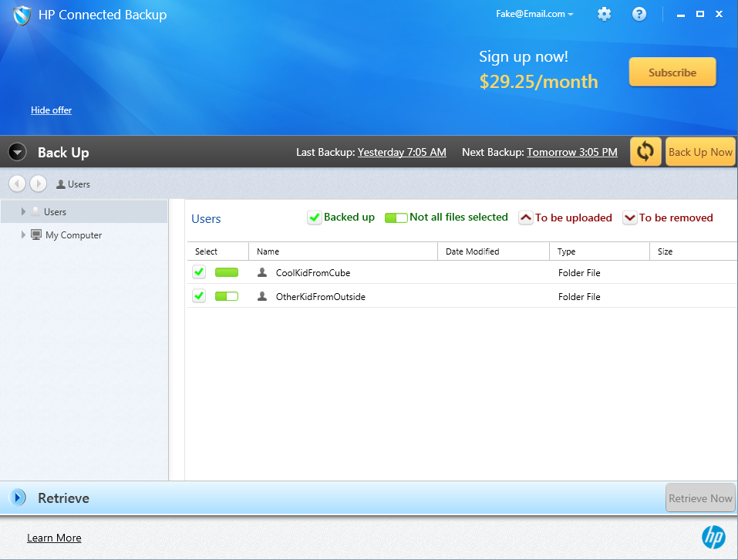Expand the Retrieve section arrow

[x=18, y=498]
